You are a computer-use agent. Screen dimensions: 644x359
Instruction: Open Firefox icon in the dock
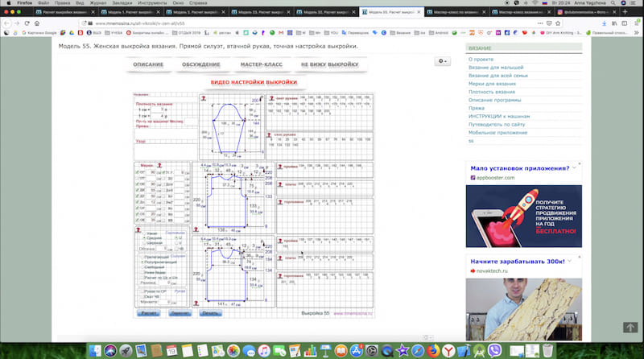433,351
